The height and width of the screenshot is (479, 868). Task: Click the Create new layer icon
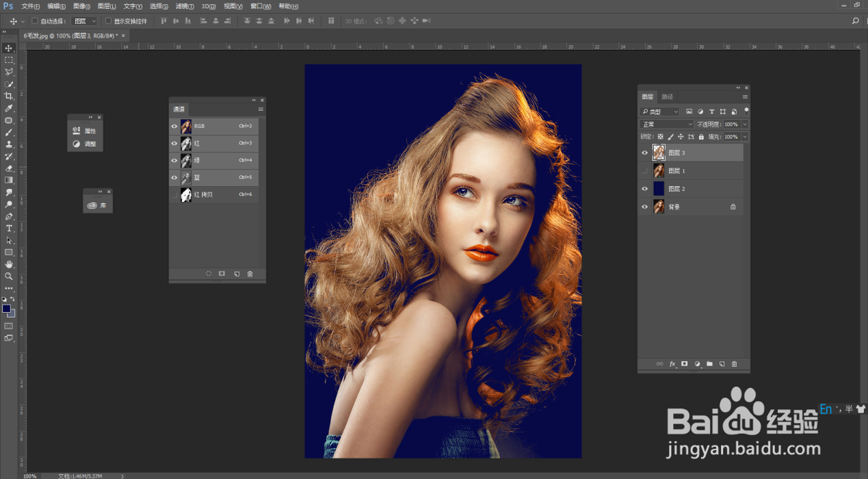tap(722, 363)
